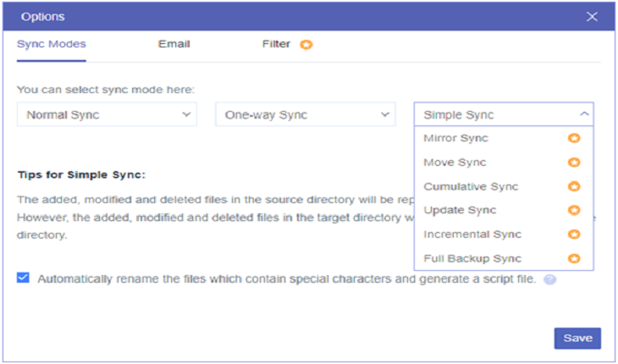618x364 pixels.
Task: Click the premium icon beside Full Backup Sync
Action: click(x=574, y=258)
